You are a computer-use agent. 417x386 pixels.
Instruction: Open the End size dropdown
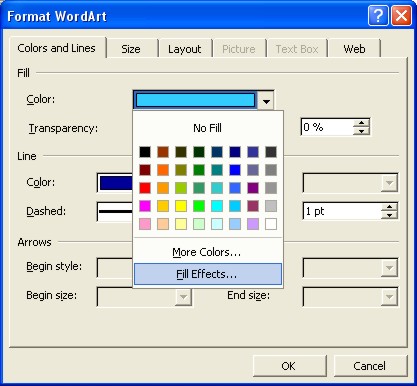(389, 296)
